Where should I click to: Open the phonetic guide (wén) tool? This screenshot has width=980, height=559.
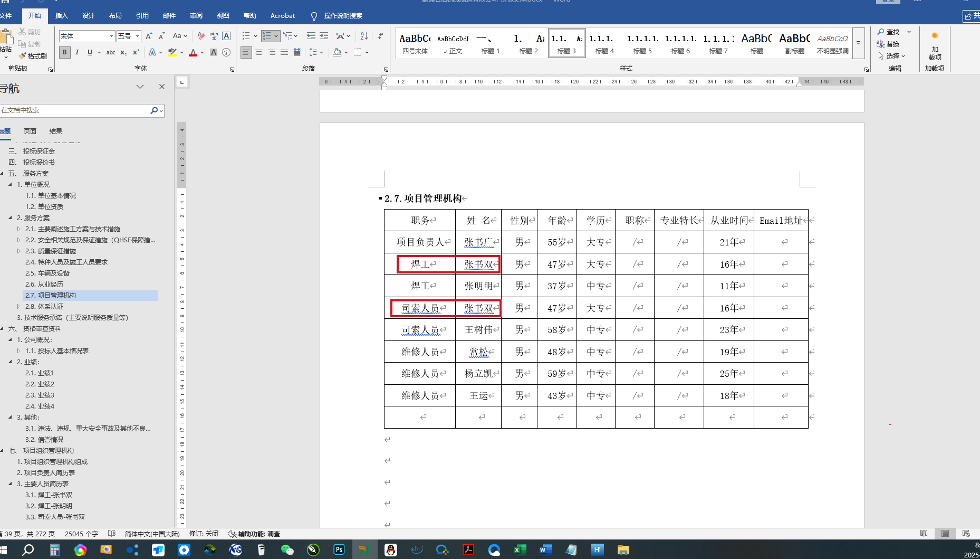pyautogui.click(x=214, y=36)
